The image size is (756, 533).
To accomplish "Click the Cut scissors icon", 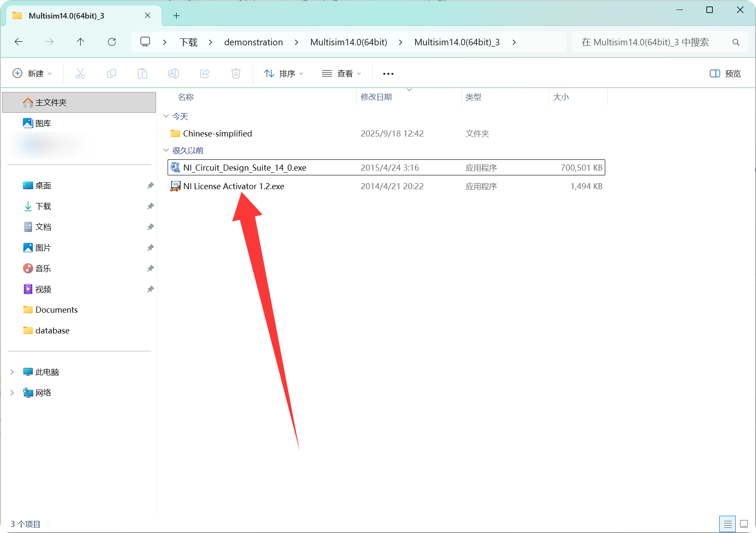I will 80,73.
